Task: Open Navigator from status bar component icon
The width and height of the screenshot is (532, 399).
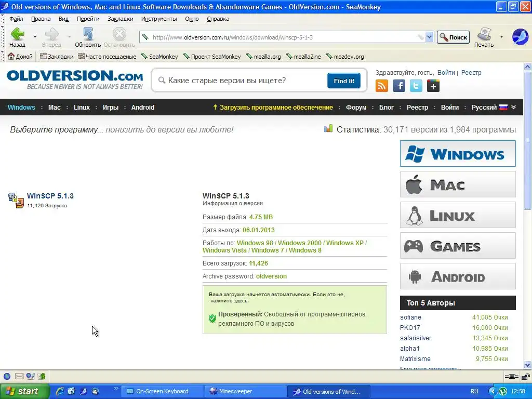Action: pyautogui.click(x=7, y=376)
